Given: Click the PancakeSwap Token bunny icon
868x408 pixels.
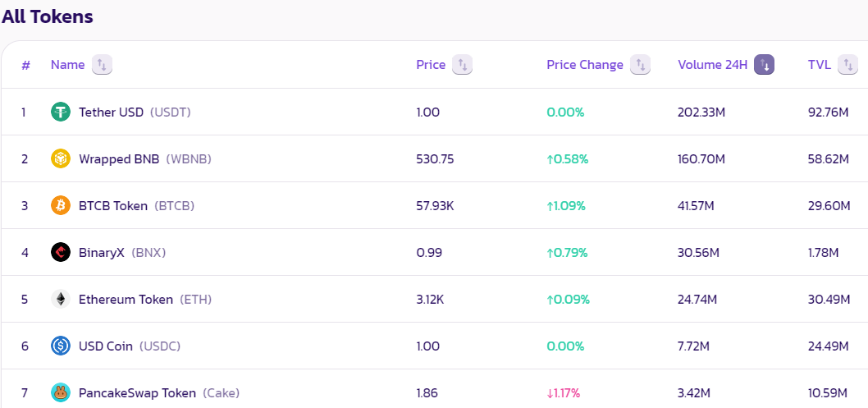Looking at the screenshot, I should pyautogui.click(x=61, y=392).
